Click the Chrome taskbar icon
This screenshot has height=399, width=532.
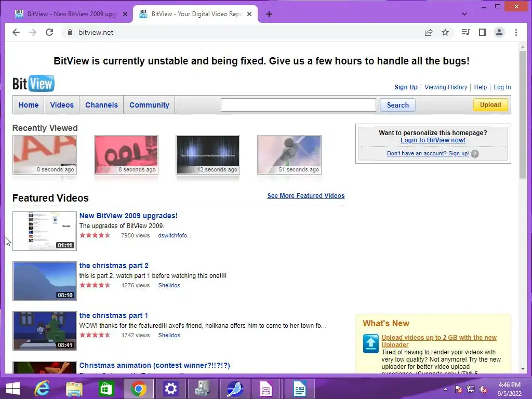pyautogui.click(x=138, y=389)
